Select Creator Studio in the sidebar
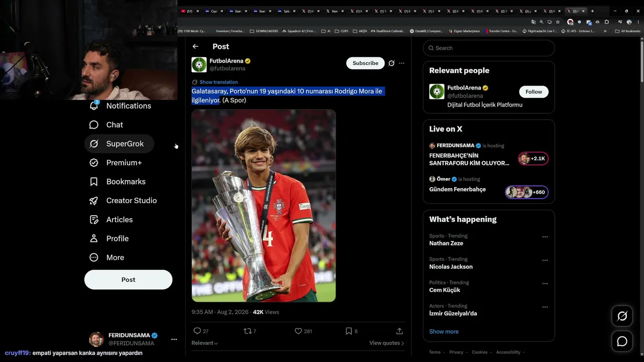The height and width of the screenshot is (362, 644). (123, 201)
